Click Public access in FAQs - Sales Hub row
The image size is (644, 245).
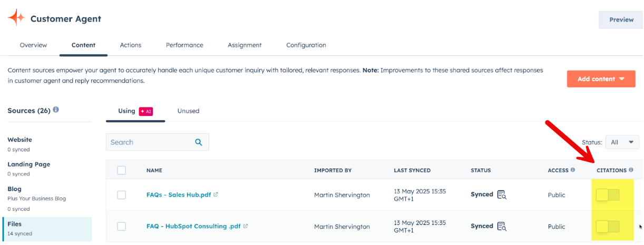click(557, 195)
